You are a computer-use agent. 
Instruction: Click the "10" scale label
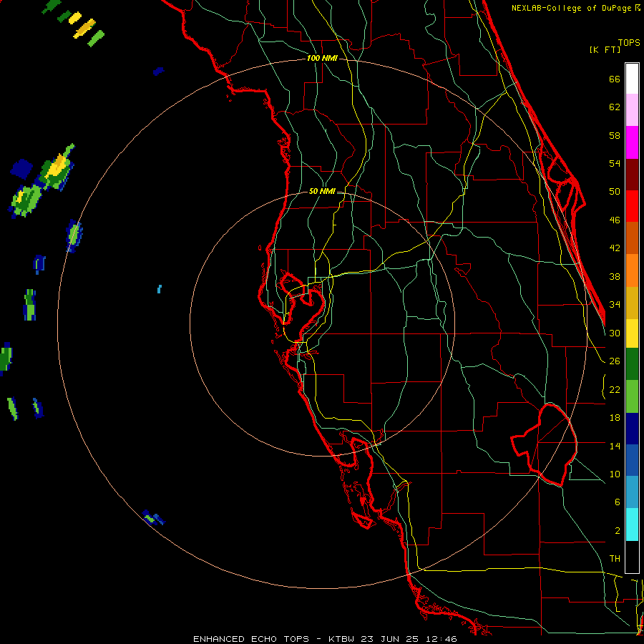(615, 474)
